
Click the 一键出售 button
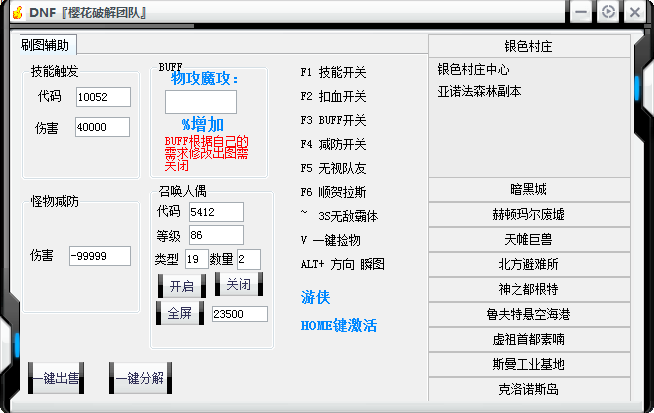(56, 378)
